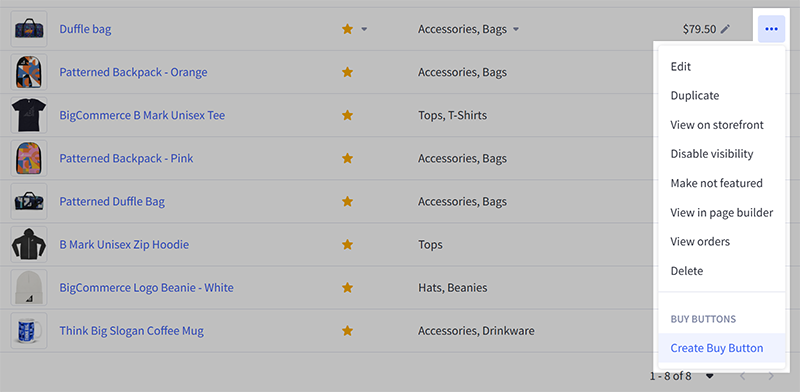
Task: Click the three-dot actions button for Duffle bag
Action: pyautogui.click(x=771, y=29)
